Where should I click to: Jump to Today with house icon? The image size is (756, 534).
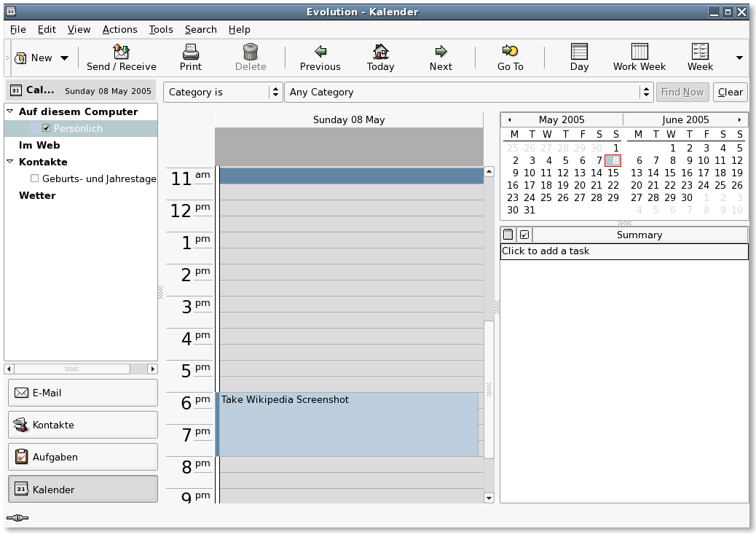tap(380, 51)
